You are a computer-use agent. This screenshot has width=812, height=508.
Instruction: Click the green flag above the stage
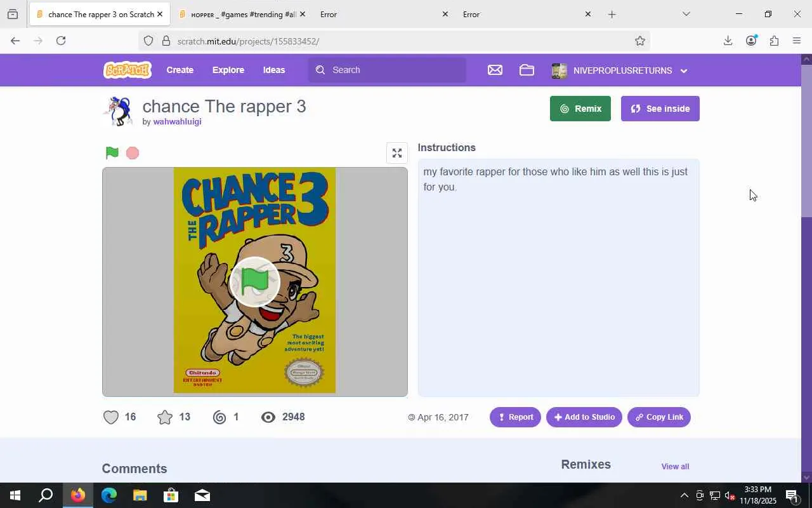click(112, 152)
